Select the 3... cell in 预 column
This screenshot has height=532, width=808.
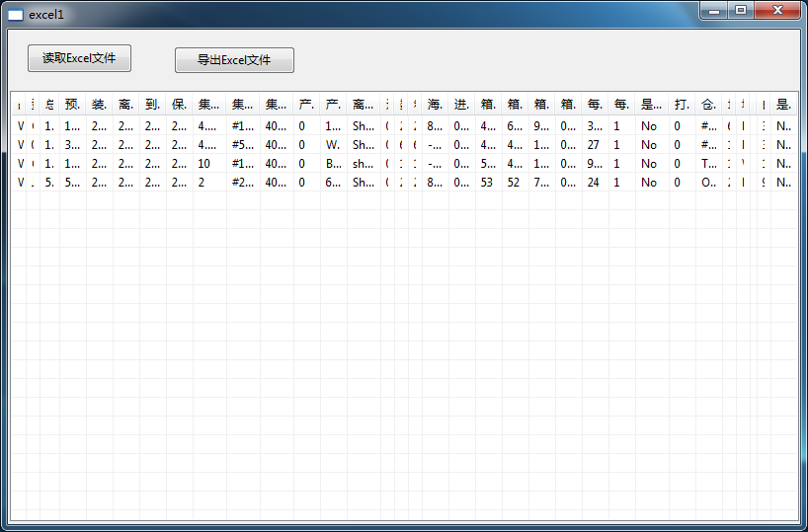pos(73,145)
